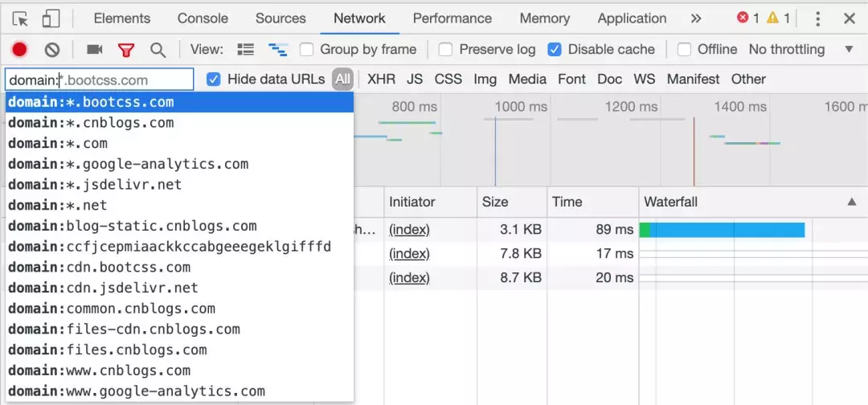Uncheck Hide data URLs checkbox
Viewport: 868px width, 405px height.
(213, 79)
